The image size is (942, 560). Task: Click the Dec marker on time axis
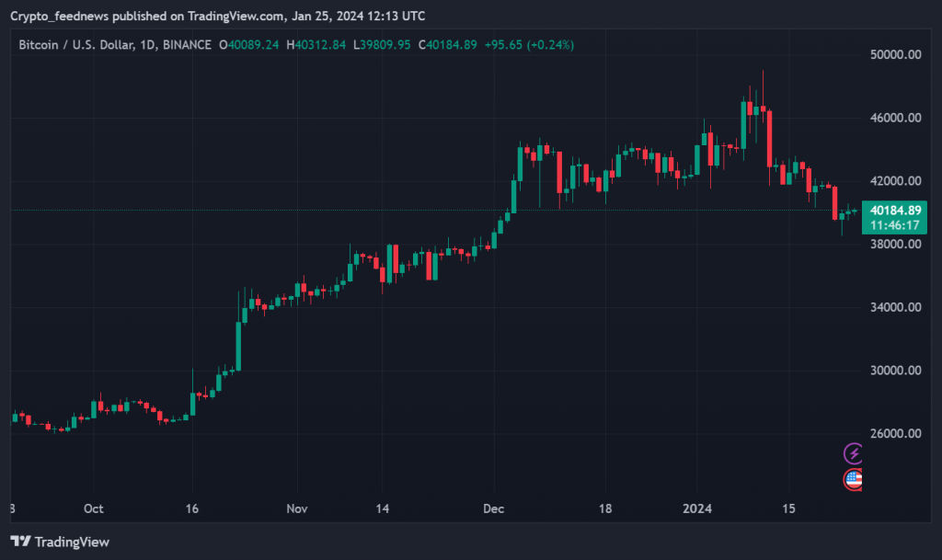coord(494,508)
